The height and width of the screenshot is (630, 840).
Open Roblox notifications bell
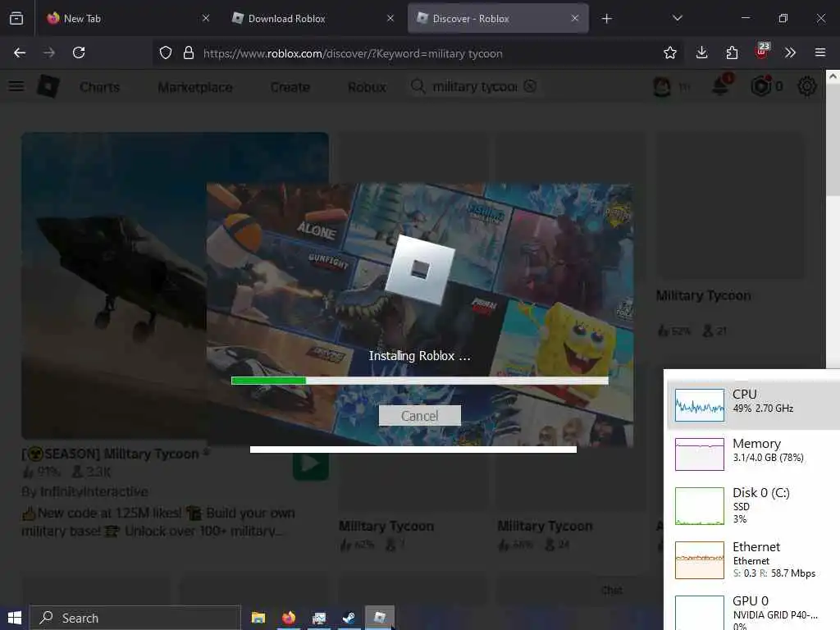pyautogui.click(x=721, y=85)
